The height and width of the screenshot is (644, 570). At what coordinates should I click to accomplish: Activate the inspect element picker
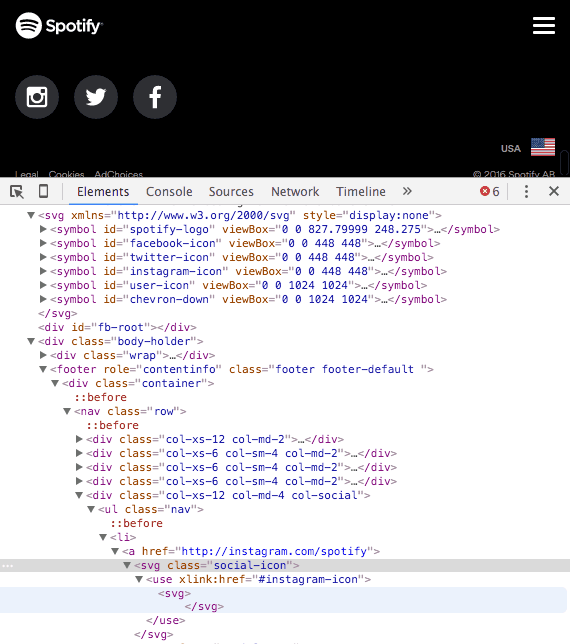17,191
